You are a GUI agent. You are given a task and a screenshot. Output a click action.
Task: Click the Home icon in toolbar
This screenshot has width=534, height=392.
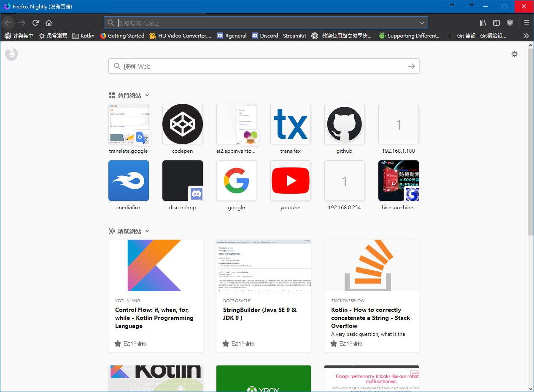(49, 23)
